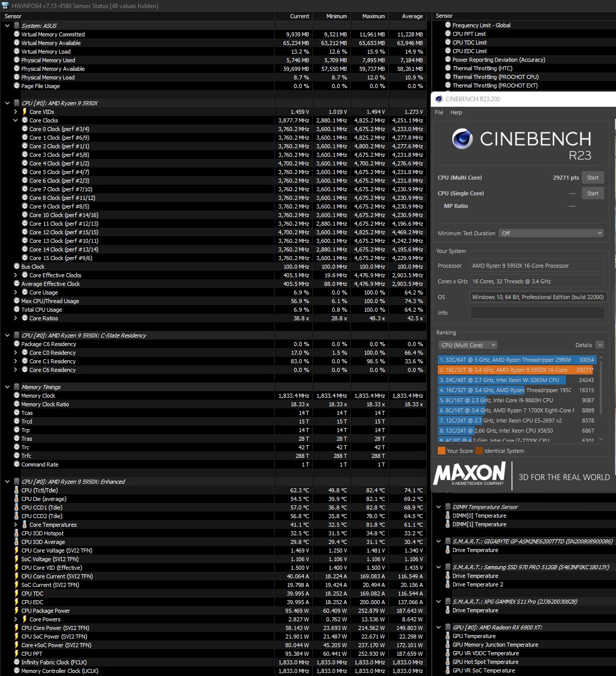Click the Cinebench R23 title bar icon
The width and height of the screenshot is (616, 676).
point(439,99)
